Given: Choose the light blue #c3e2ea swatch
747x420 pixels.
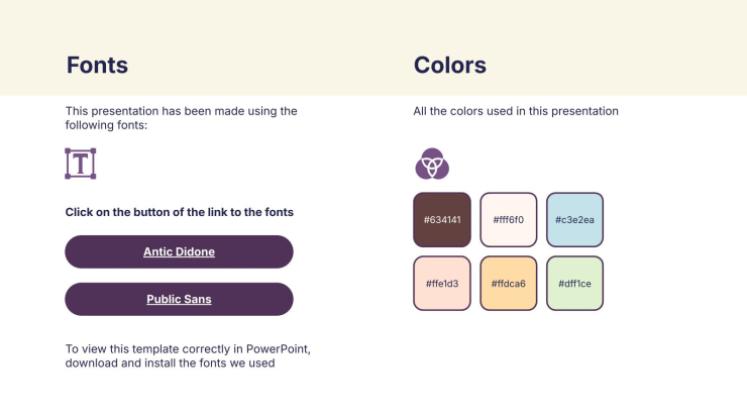Looking at the screenshot, I should [574, 219].
